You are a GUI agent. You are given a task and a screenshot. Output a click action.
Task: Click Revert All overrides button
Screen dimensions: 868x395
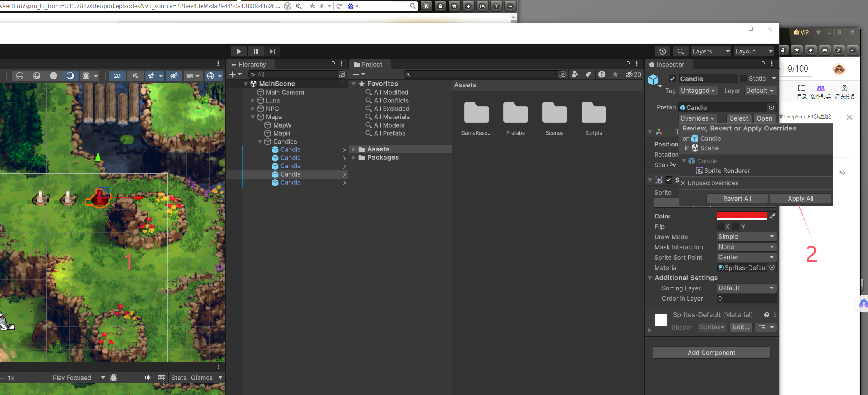coord(737,199)
